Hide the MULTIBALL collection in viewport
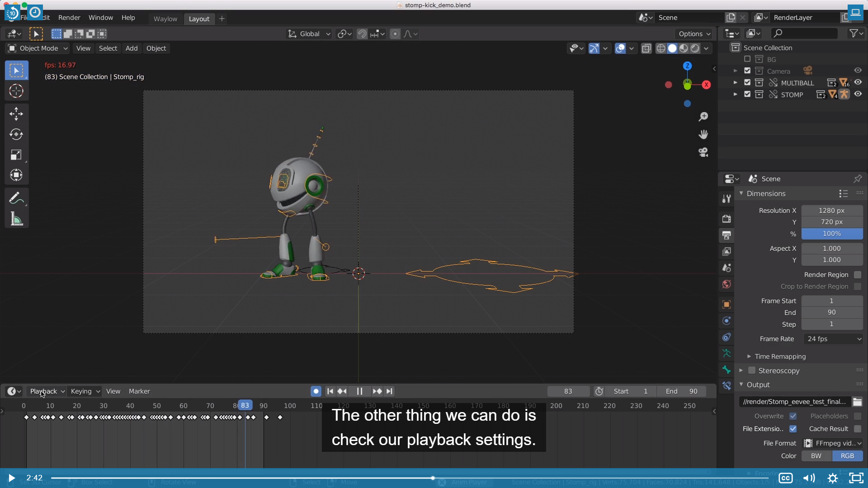868x488 pixels. coord(858,82)
